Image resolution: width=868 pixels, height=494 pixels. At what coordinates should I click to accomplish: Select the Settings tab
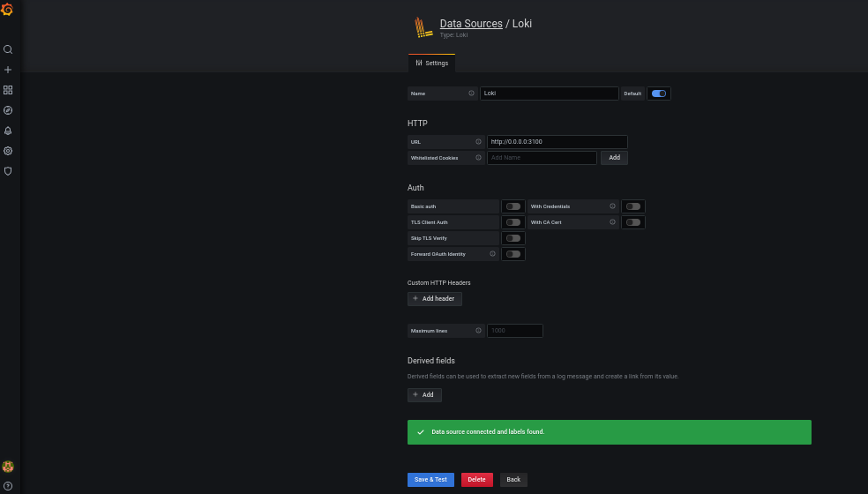[432, 63]
